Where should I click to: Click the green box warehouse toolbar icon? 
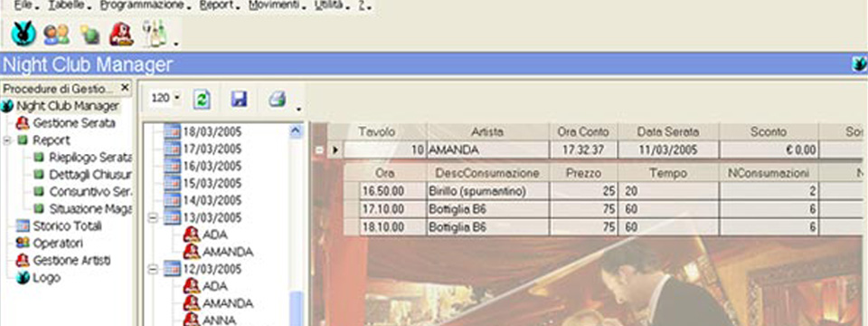pos(90,35)
